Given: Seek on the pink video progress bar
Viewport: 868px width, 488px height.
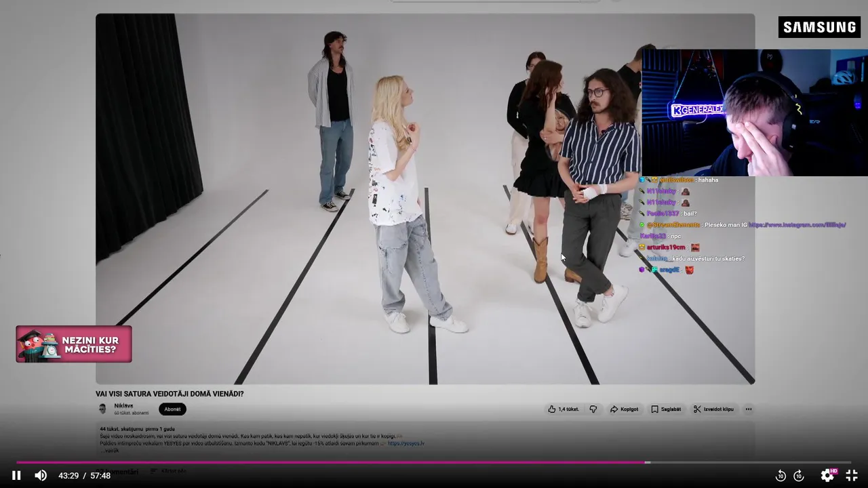Looking at the screenshot, I should coord(434,462).
